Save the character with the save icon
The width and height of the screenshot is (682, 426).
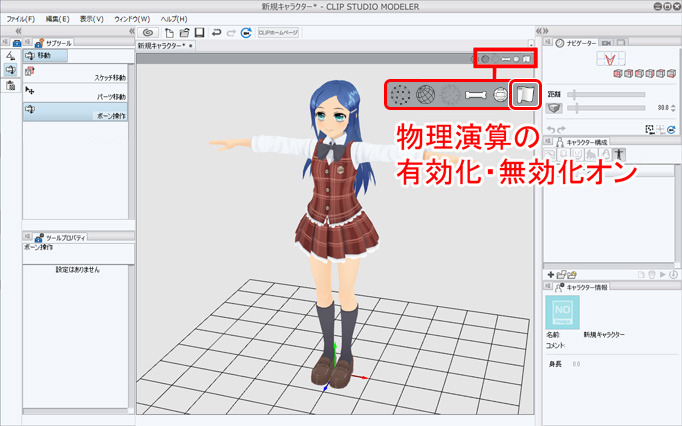[199, 33]
